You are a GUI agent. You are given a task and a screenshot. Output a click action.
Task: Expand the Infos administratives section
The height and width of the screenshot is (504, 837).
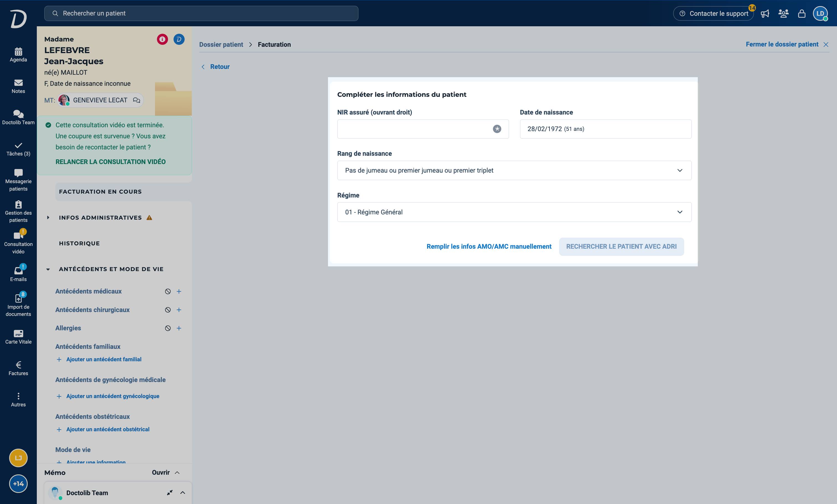tap(100, 217)
